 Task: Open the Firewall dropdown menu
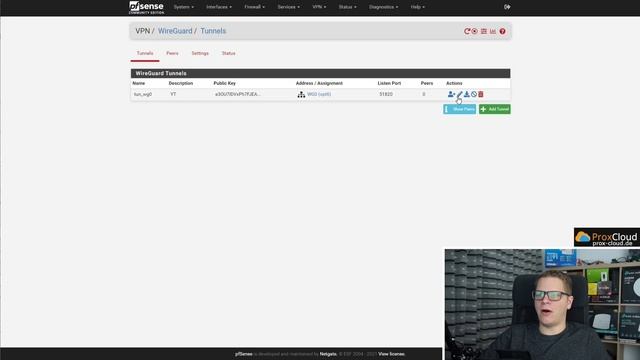coord(254,7)
